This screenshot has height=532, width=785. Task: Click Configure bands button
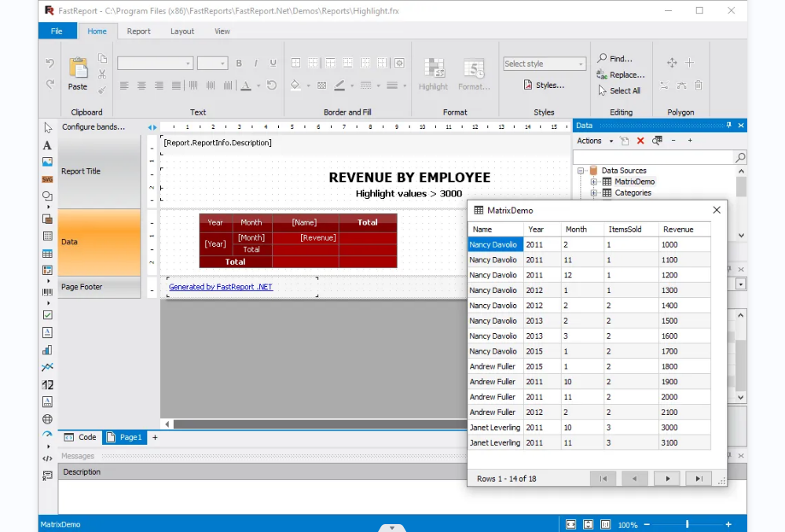coord(94,127)
